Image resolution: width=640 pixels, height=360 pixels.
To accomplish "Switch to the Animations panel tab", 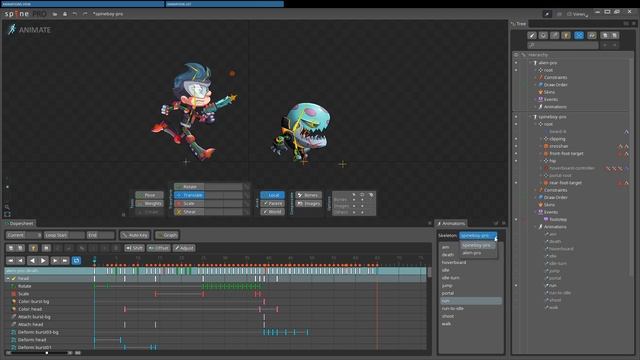I will pos(451,223).
